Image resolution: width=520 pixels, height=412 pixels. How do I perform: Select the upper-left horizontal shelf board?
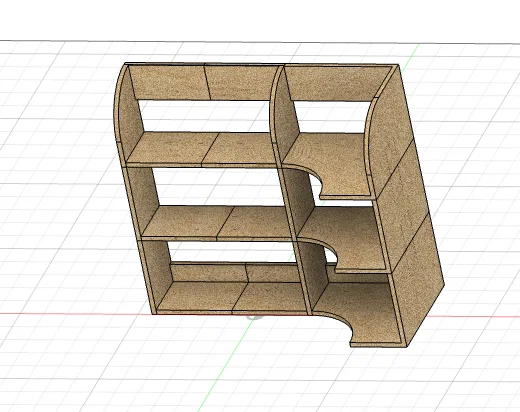click(203, 149)
